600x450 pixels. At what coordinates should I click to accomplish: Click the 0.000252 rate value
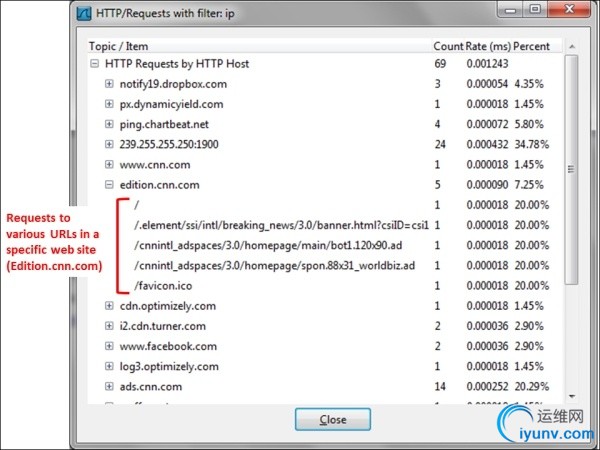(487, 386)
